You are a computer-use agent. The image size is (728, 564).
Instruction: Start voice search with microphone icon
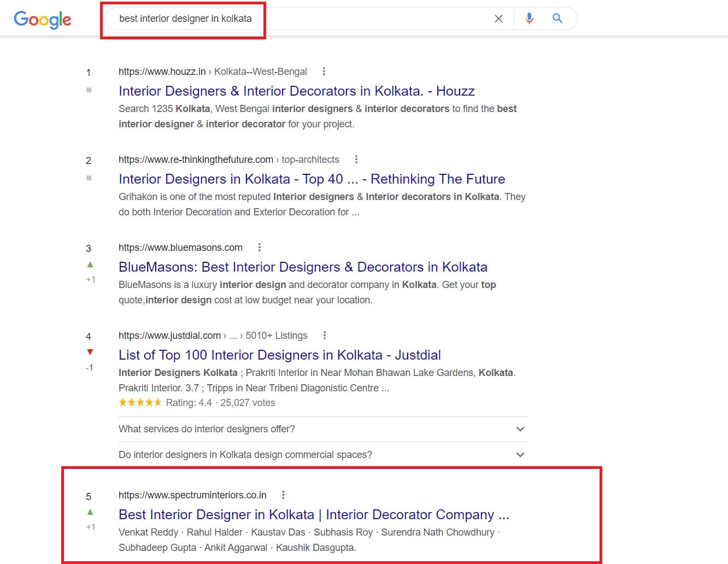pos(529,19)
